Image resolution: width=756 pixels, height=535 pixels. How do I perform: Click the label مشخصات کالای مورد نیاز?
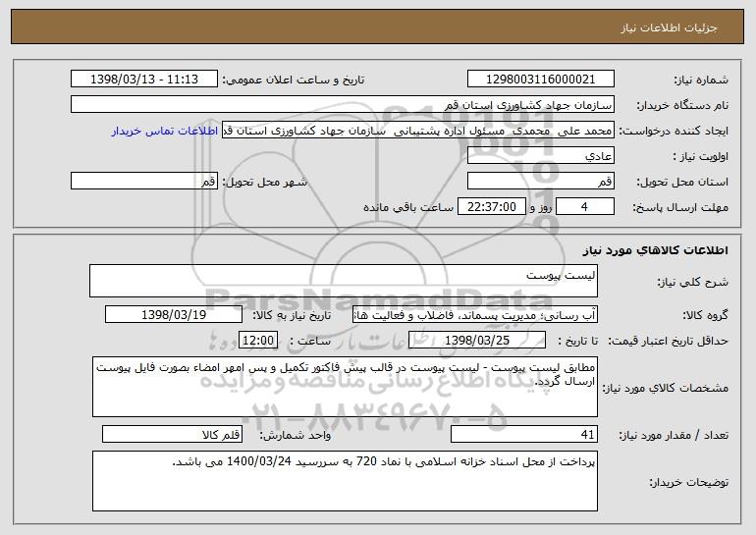coord(666,388)
